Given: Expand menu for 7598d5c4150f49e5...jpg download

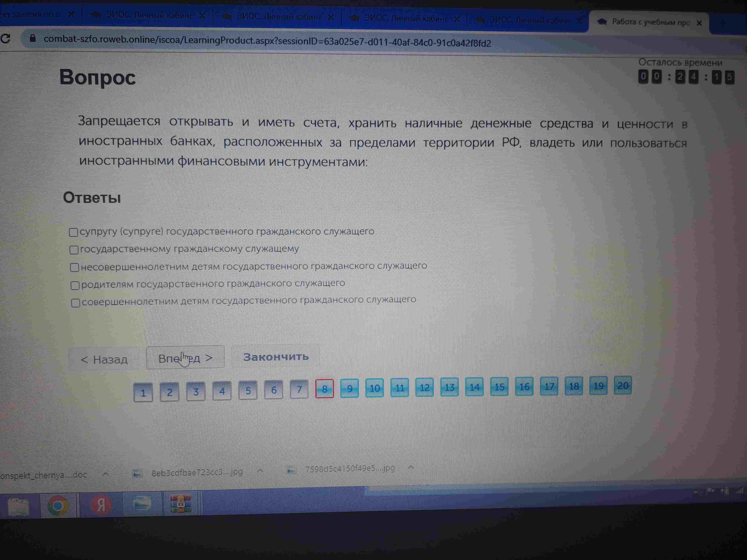Looking at the screenshot, I should click(x=411, y=468).
